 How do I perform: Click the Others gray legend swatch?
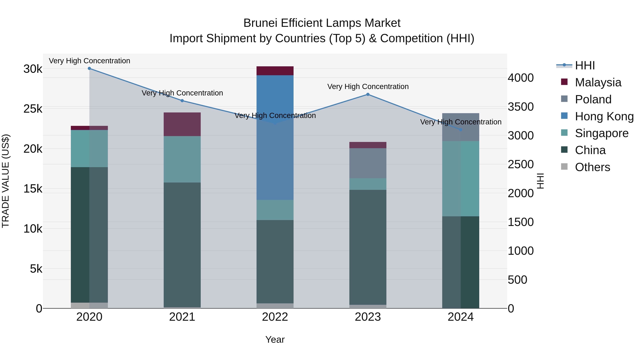[564, 166]
